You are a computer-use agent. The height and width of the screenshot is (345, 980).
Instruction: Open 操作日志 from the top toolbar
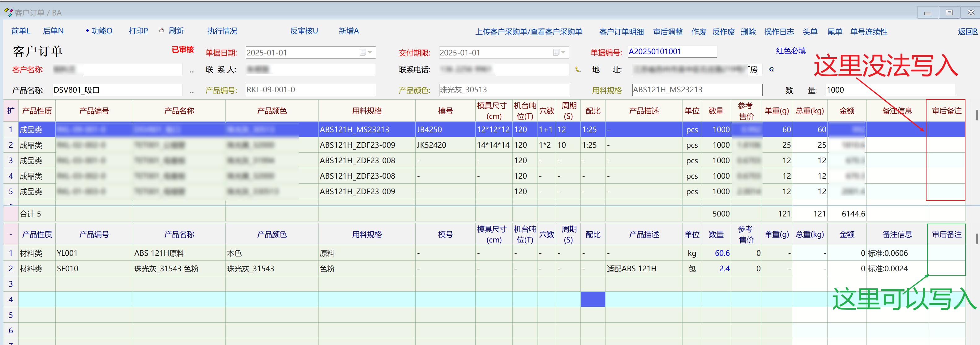779,32
